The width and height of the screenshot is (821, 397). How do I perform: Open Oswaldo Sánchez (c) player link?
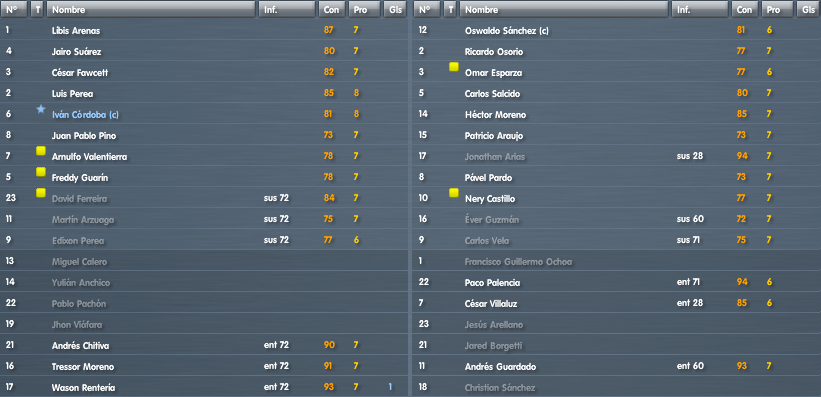coord(507,31)
